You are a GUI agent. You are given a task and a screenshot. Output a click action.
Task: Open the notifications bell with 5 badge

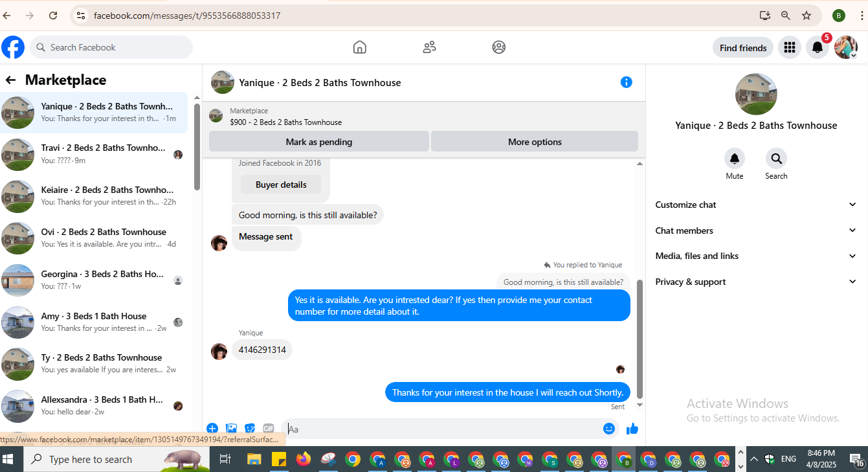click(818, 47)
